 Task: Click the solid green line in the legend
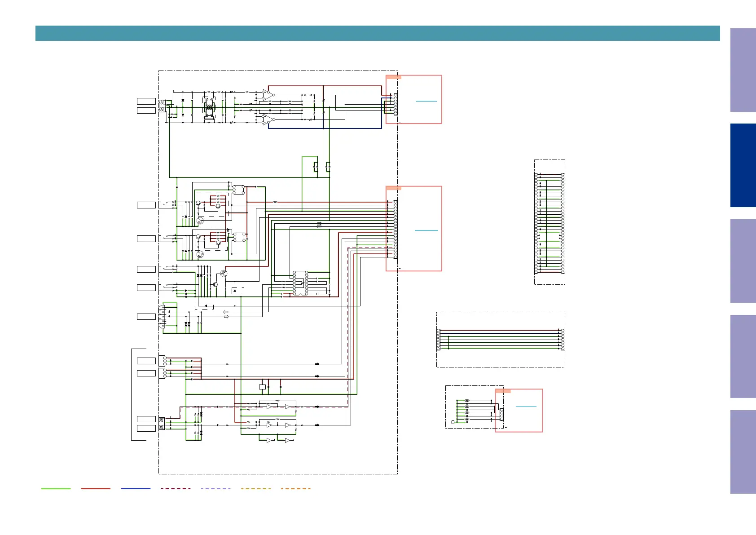pos(56,488)
